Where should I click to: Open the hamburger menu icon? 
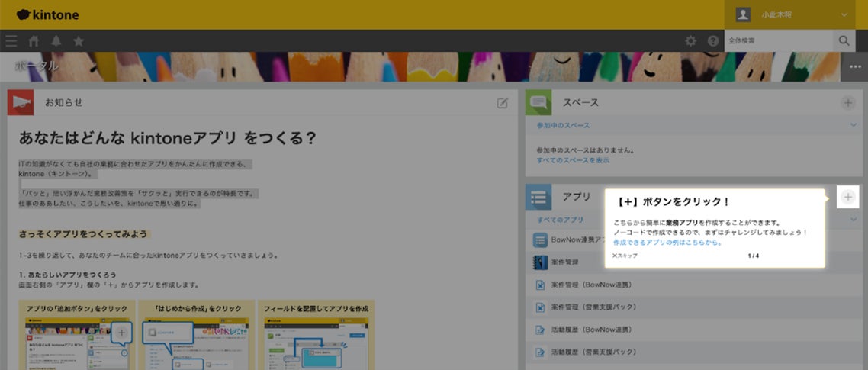(11, 41)
